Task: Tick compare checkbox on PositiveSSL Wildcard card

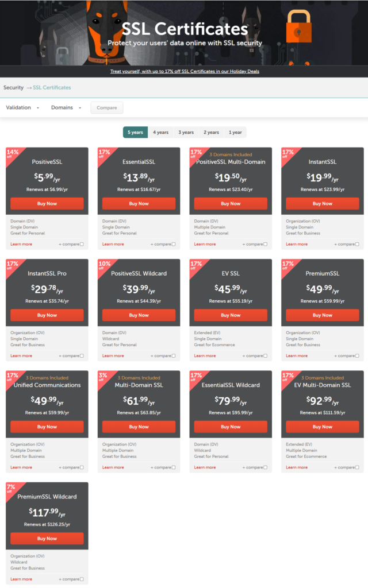Action: (174, 356)
